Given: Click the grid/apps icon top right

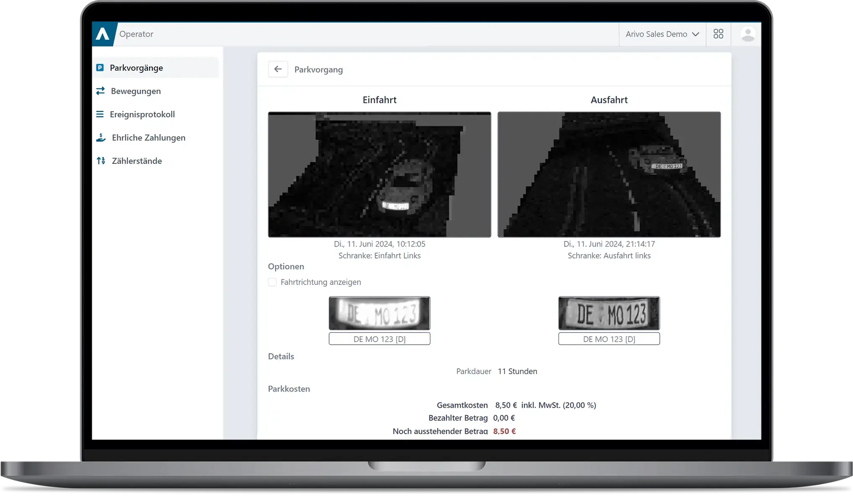Looking at the screenshot, I should [718, 34].
